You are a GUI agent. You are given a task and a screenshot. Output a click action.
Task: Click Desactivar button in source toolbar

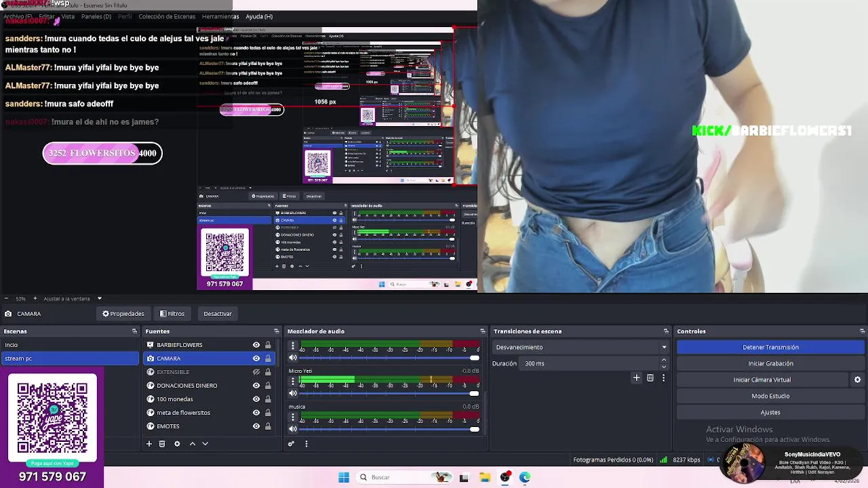(x=218, y=314)
